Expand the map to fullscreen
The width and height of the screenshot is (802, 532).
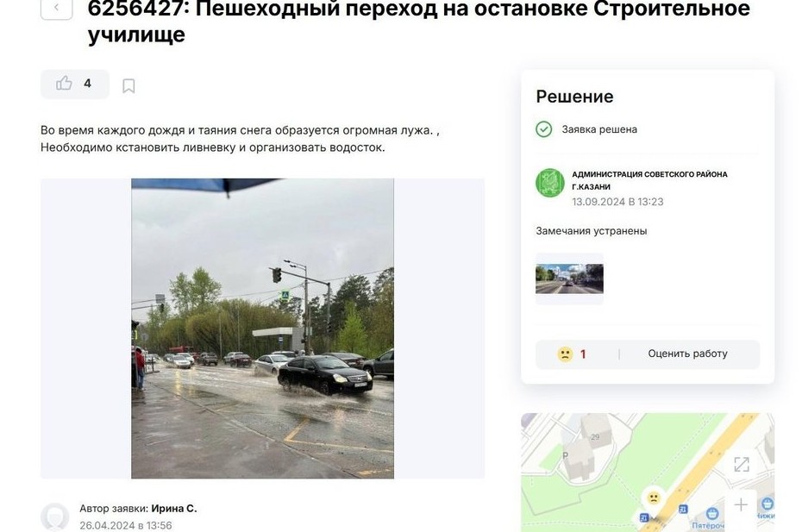[741, 465]
